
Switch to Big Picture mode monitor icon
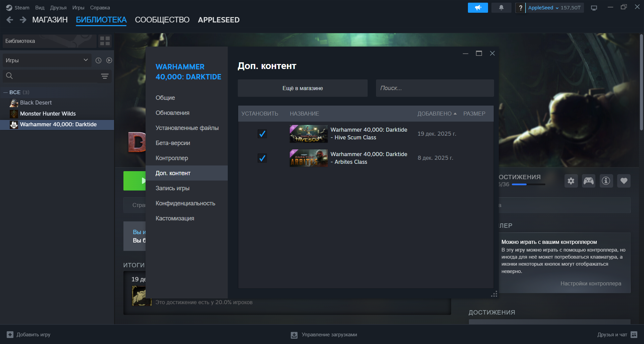point(594,8)
